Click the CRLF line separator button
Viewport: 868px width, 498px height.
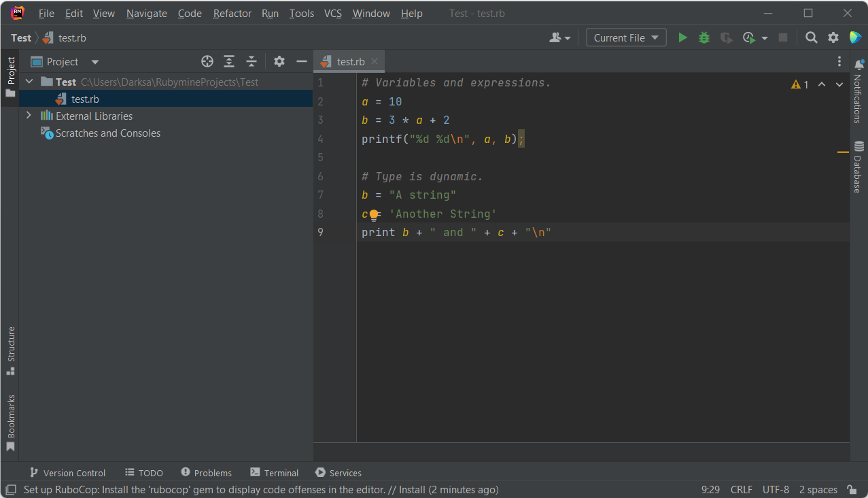click(741, 490)
